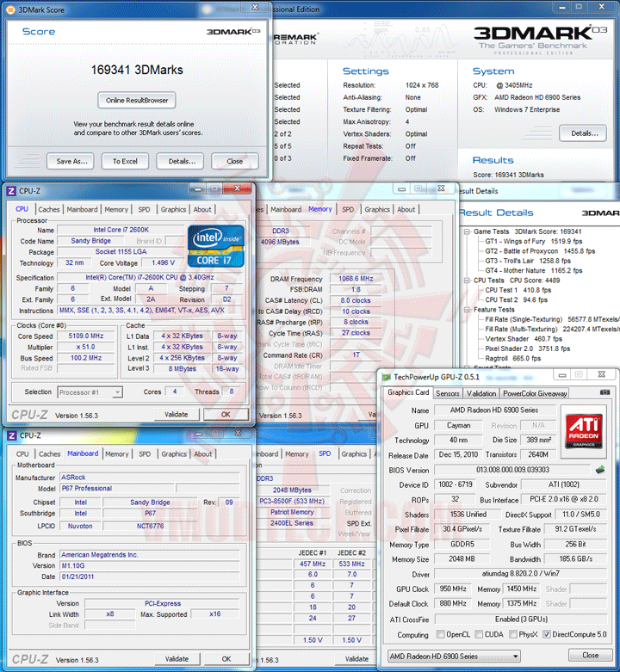Switch to the Sensors tab in GPU-Z
This screenshot has height=672, width=620.
point(447,393)
